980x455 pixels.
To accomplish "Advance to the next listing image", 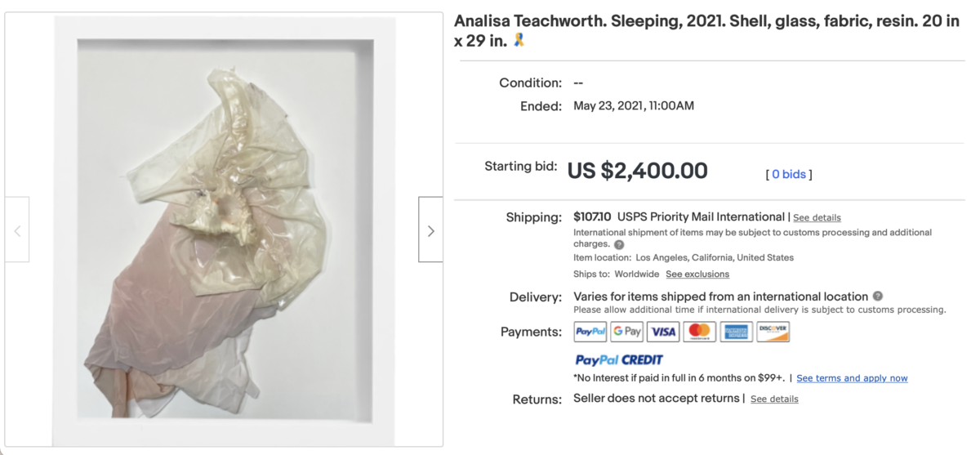I will click(x=430, y=230).
